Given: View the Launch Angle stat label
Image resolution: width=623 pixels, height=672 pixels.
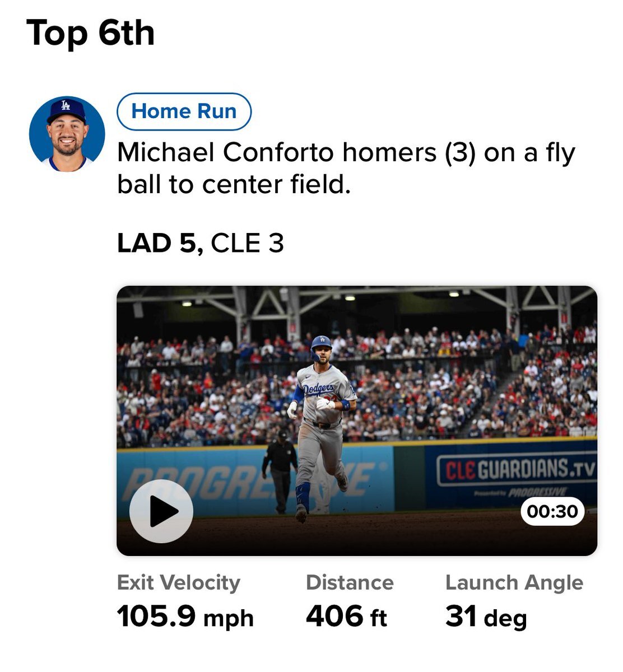Looking at the screenshot, I should 514,582.
